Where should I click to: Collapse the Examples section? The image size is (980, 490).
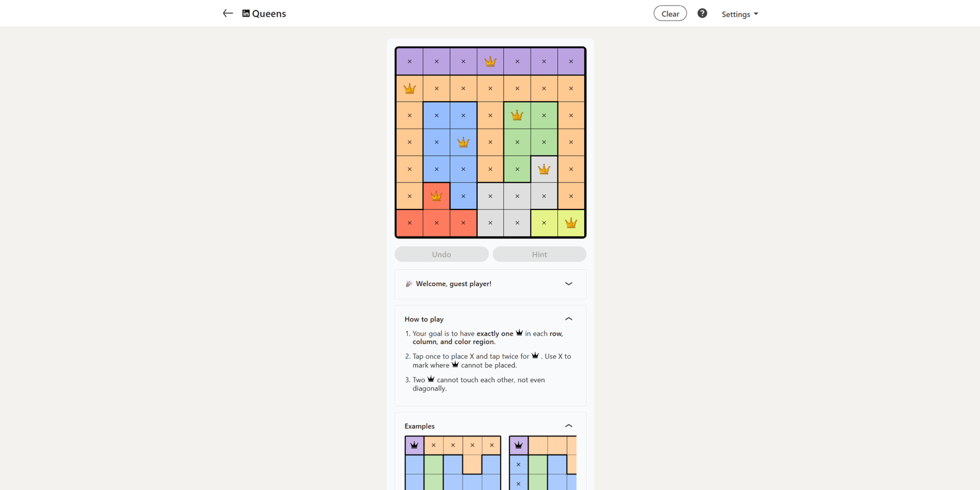pyautogui.click(x=568, y=426)
